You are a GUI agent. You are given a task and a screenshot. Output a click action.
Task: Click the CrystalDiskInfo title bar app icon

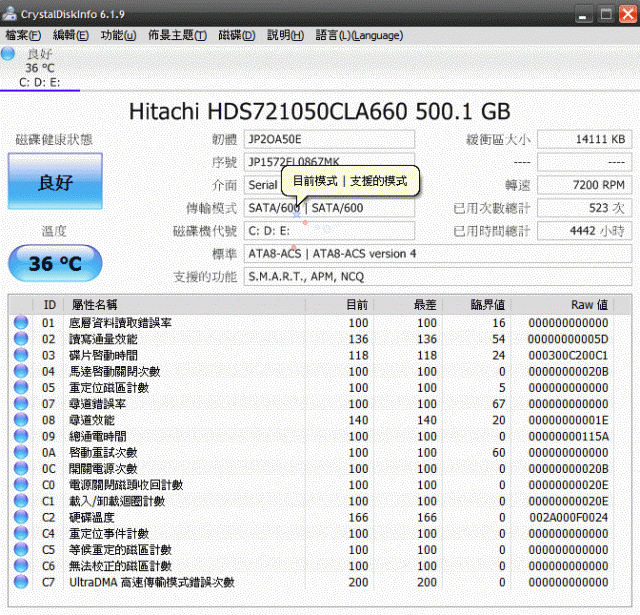click(x=11, y=13)
